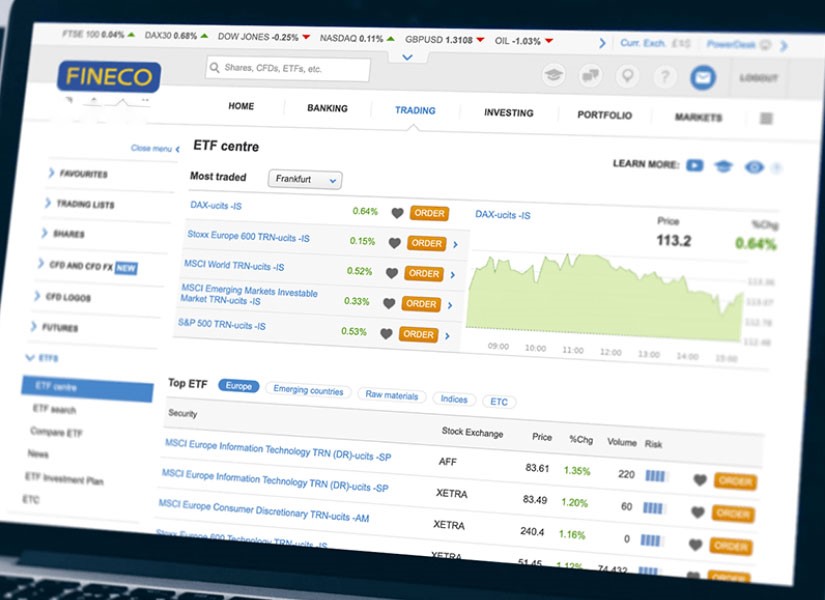This screenshot has height=600, width=825.
Task: Open the MARKETS menu
Action: [698, 117]
